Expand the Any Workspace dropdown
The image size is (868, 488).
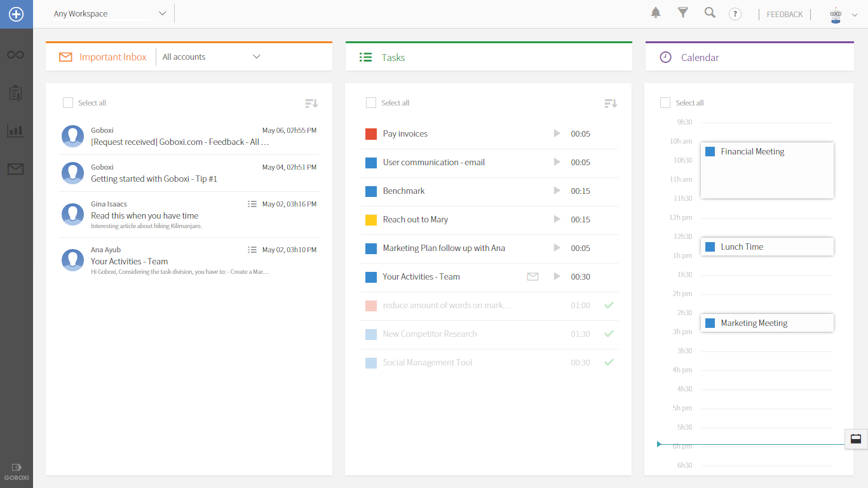coord(162,13)
